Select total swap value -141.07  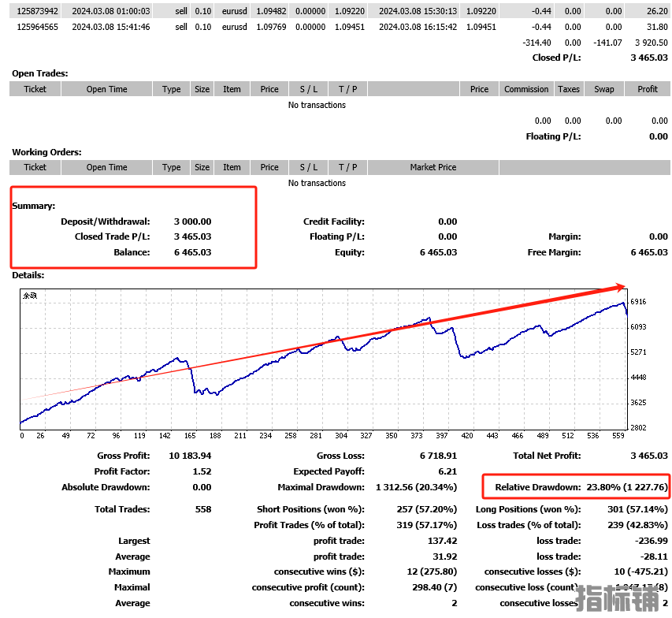(607, 43)
